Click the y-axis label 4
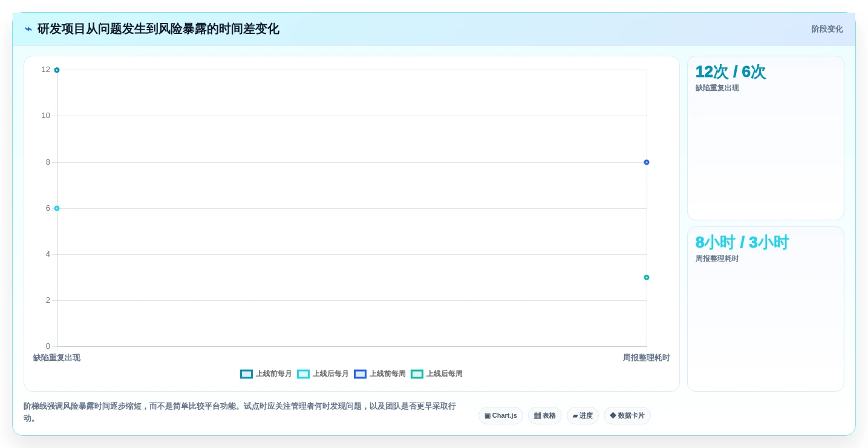868x448 pixels. (x=48, y=254)
